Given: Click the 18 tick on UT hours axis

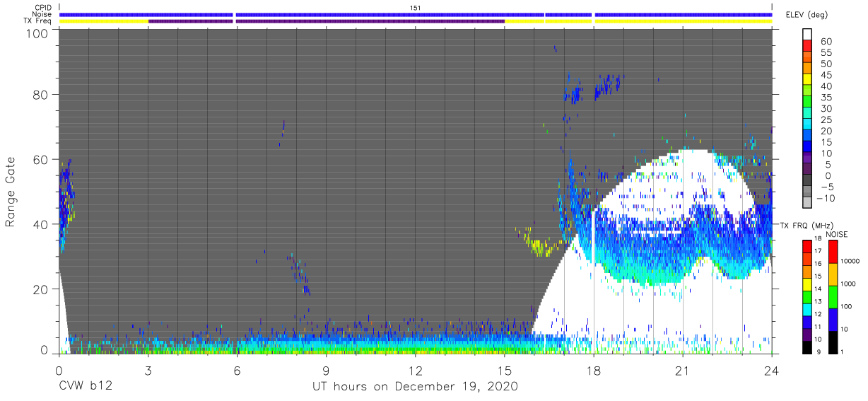Looking at the screenshot, I should (594, 370).
